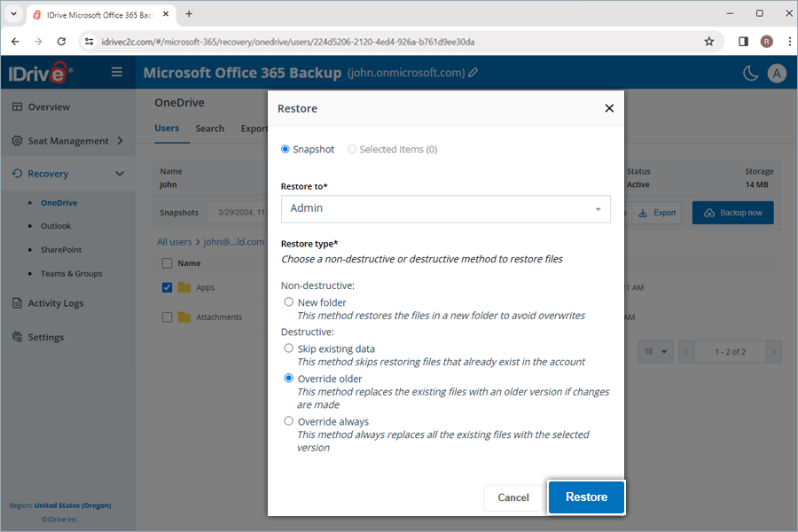The width and height of the screenshot is (798, 532).
Task: Switch to the Search tab
Action: point(209,128)
